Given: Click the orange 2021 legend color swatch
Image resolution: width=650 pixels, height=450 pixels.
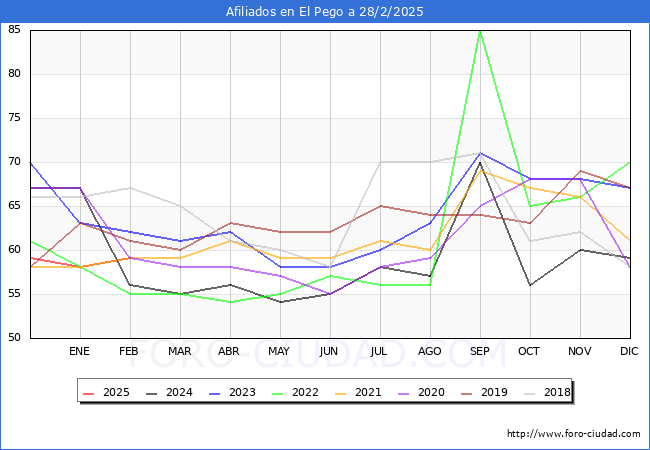Looking at the screenshot, I should (x=341, y=393).
